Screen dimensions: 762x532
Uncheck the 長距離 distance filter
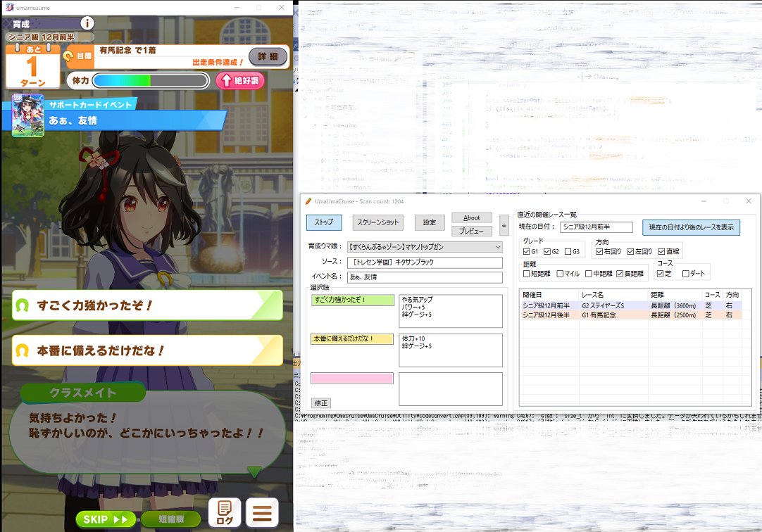point(620,274)
